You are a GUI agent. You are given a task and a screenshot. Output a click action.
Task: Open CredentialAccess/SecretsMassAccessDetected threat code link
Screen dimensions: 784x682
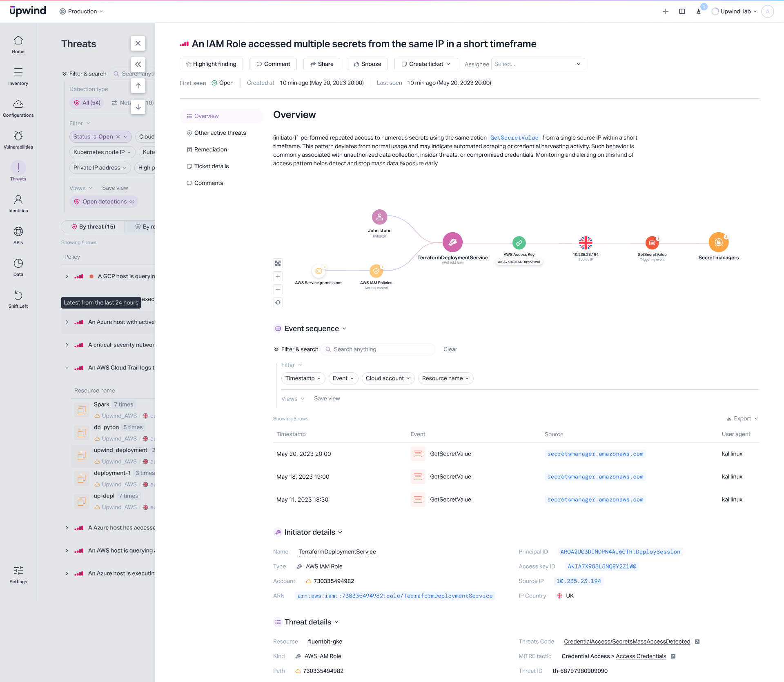pos(627,642)
